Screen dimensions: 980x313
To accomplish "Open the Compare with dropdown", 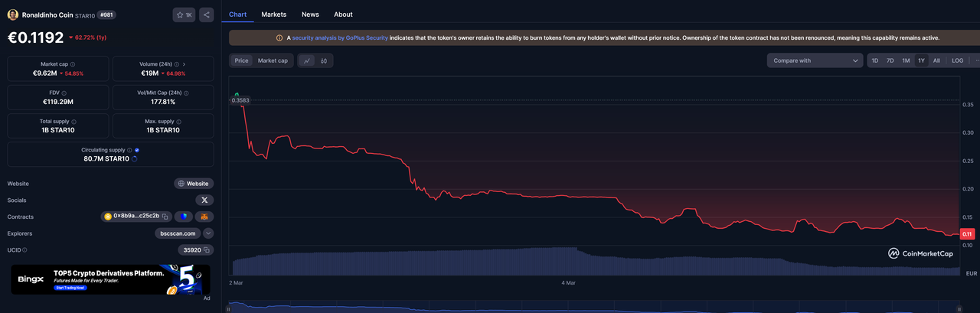I will coord(815,60).
